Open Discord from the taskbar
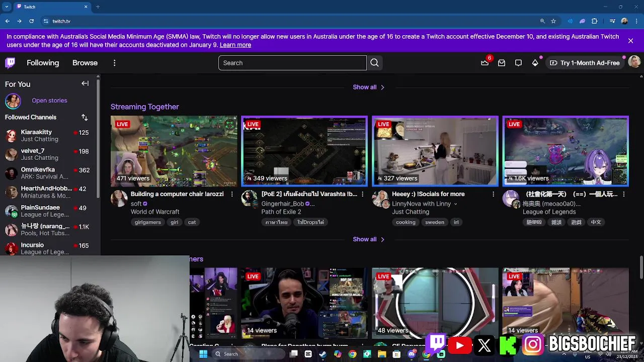The height and width of the screenshot is (362, 644). [x=412, y=354]
